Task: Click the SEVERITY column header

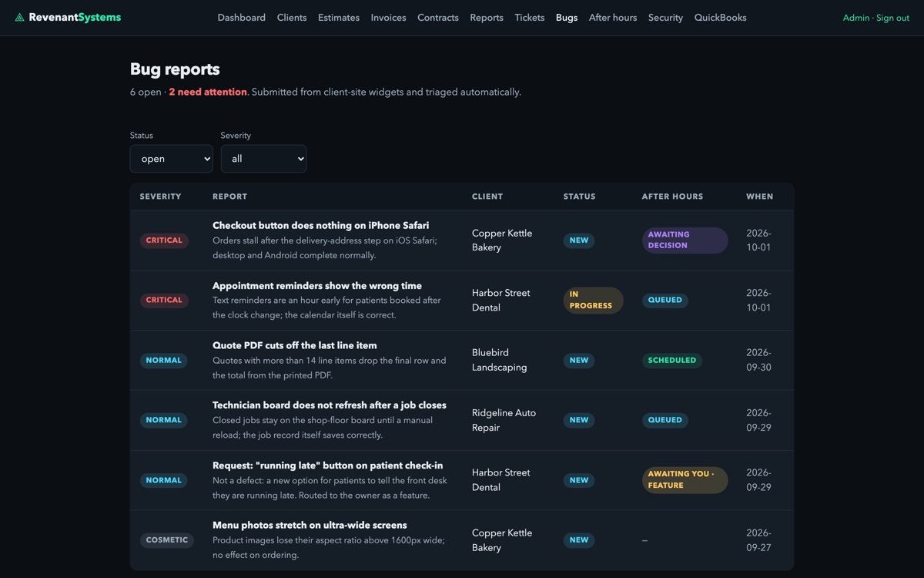Action: pyautogui.click(x=161, y=197)
